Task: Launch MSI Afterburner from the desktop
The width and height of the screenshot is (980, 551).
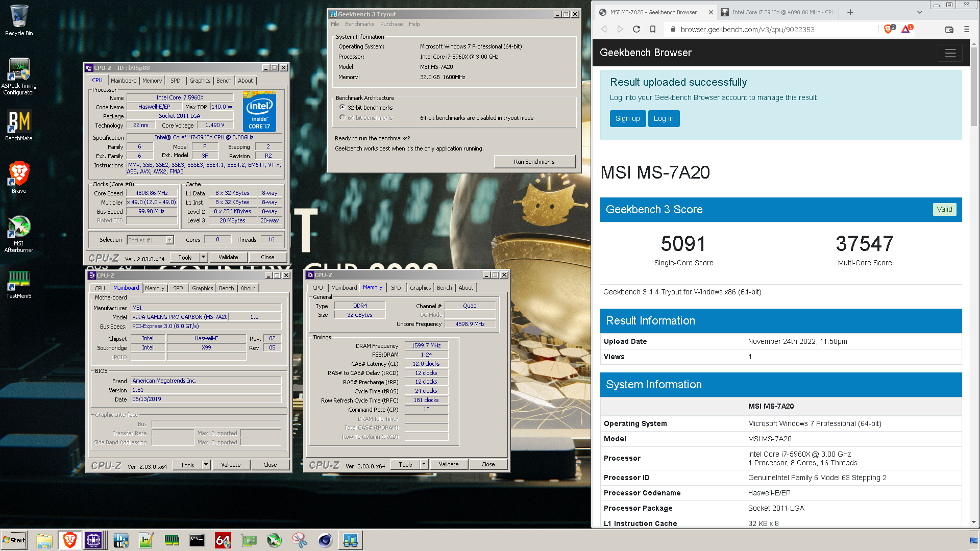Action: coord(19,234)
